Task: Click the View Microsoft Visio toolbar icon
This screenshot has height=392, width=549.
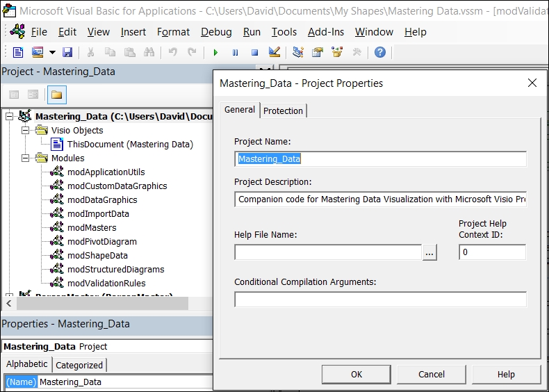Action: [x=18, y=53]
